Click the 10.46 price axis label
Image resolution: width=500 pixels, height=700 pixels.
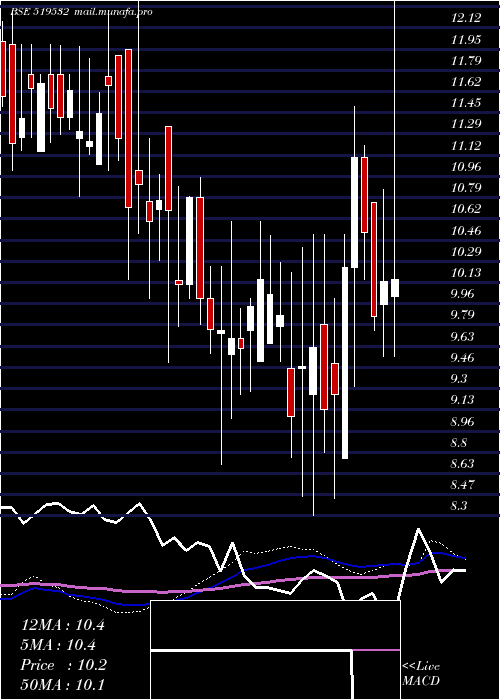[466, 230]
